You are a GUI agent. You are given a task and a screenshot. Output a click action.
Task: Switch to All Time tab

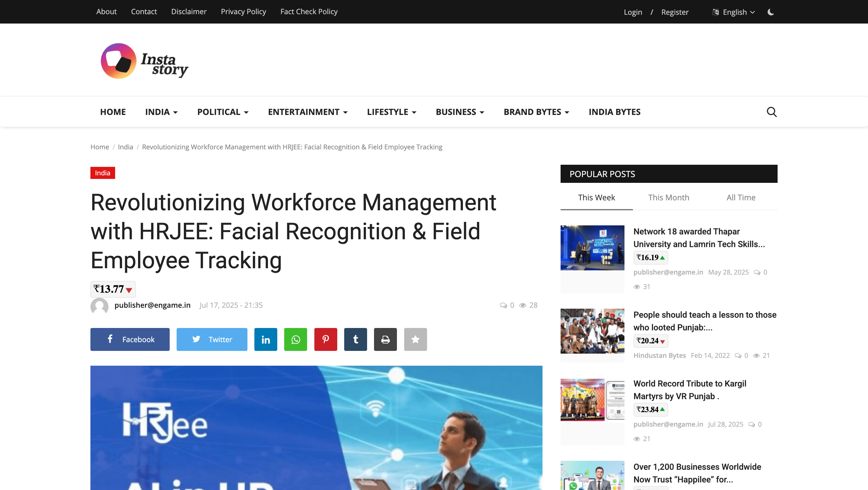741,198
